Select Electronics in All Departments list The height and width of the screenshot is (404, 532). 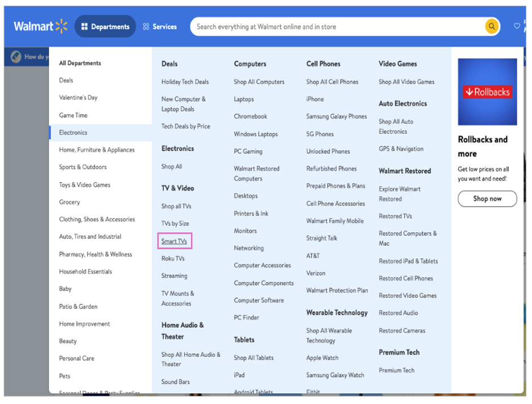tap(73, 133)
